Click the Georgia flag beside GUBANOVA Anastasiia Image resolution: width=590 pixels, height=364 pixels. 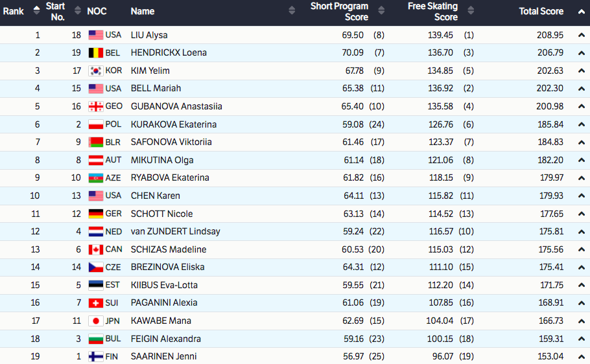96,106
